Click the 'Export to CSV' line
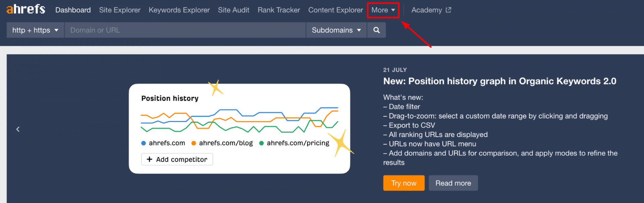This screenshot has width=644, height=203. pyautogui.click(x=409, y=125)
